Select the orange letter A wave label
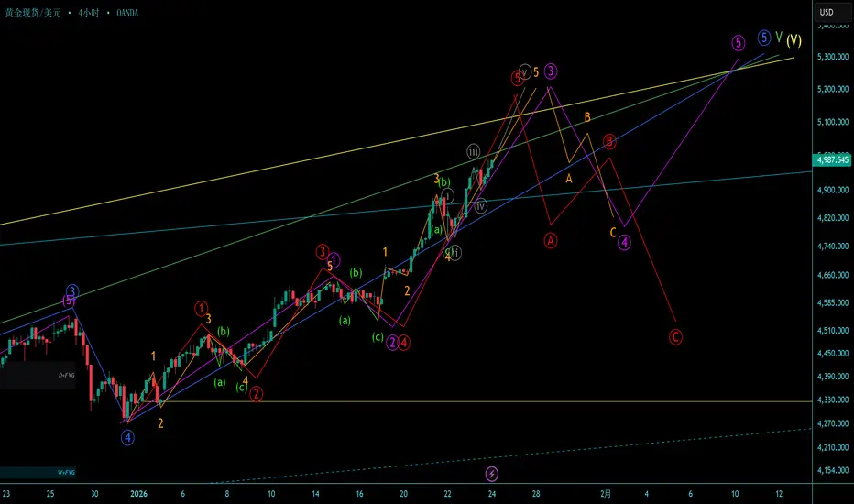 (x=569, y=179)
